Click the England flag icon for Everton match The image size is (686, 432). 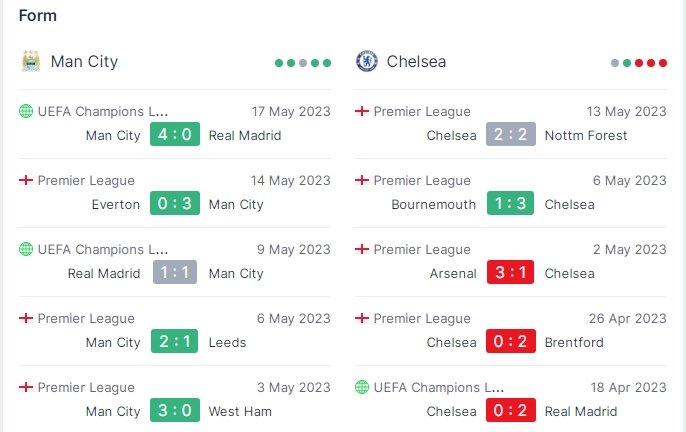click(x=26, y=180)
